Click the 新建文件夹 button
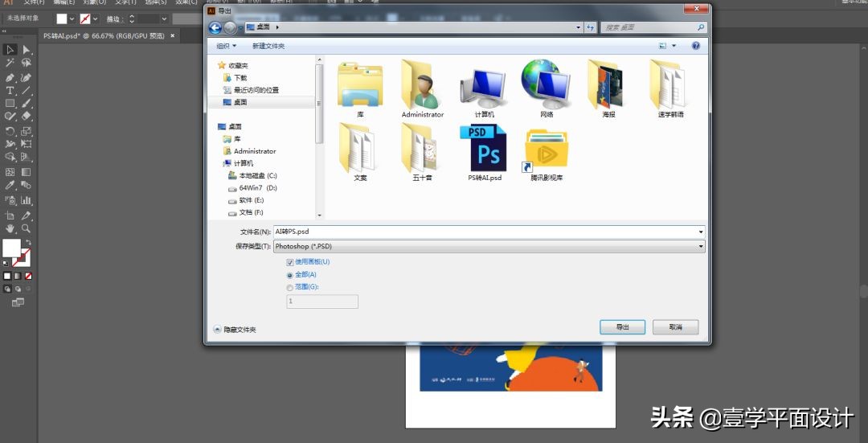Screen dimensions: 868x443 click(268, 46)
